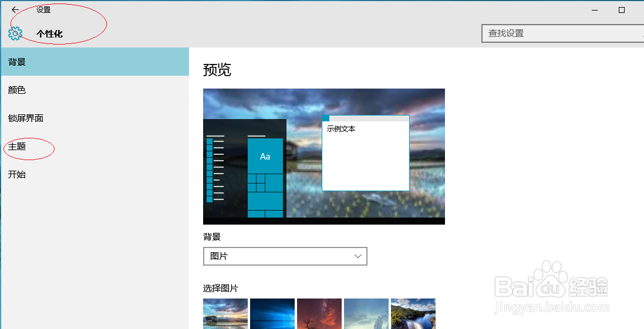Choose the waterfall cliff wallpaper thumbnail
The width and height of the screenshot is (644, 329).
click(413, 313)
